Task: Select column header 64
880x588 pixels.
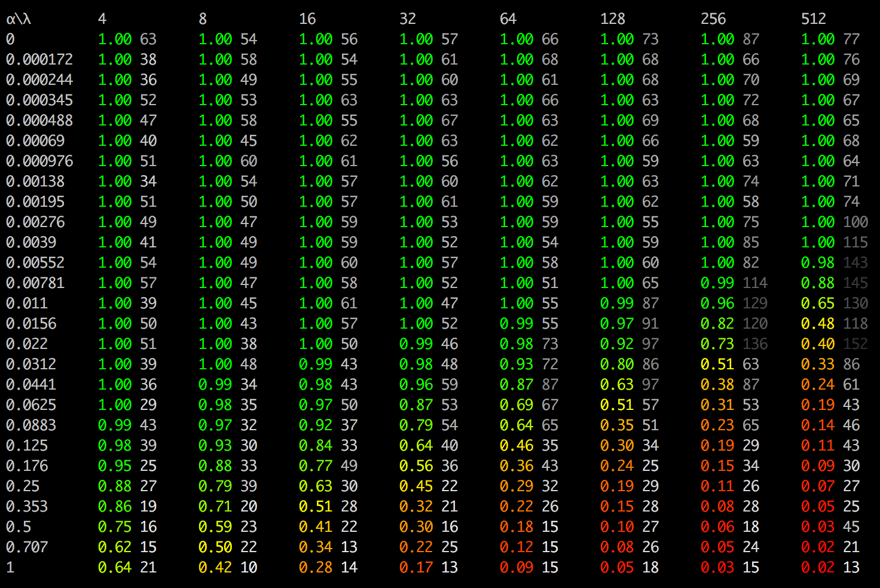Action: 508,19
